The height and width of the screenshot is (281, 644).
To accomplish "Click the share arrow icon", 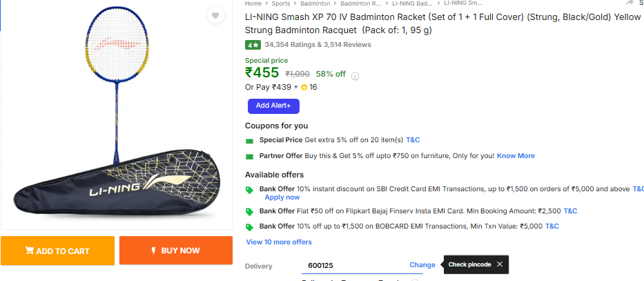I will (x=630, y=3).
